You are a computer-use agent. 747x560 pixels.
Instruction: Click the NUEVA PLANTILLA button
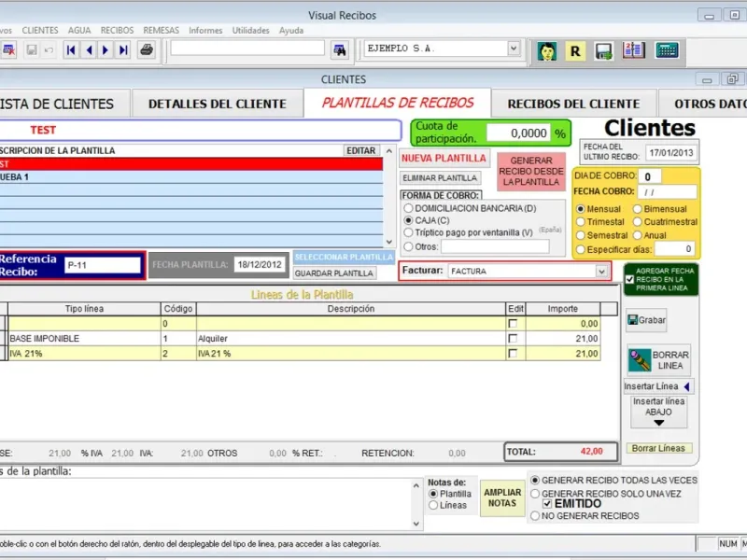point(444,158)
